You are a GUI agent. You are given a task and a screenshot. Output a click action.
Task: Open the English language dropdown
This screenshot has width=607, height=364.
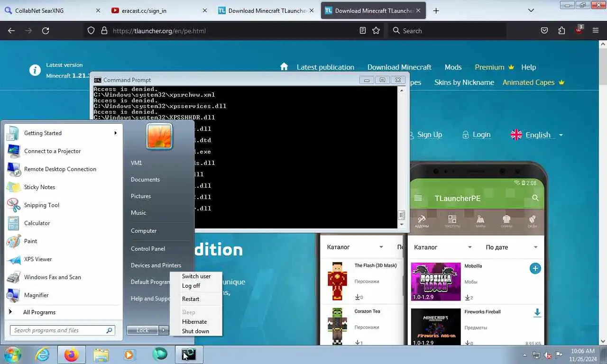(536, 135)
